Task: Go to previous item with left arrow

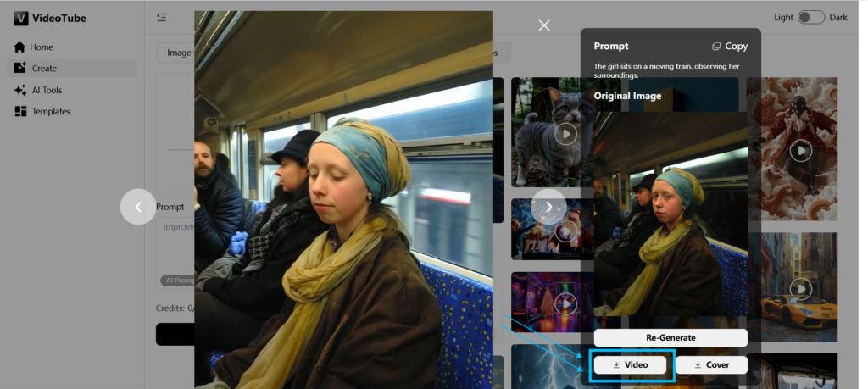Action: tap(138, 207)
